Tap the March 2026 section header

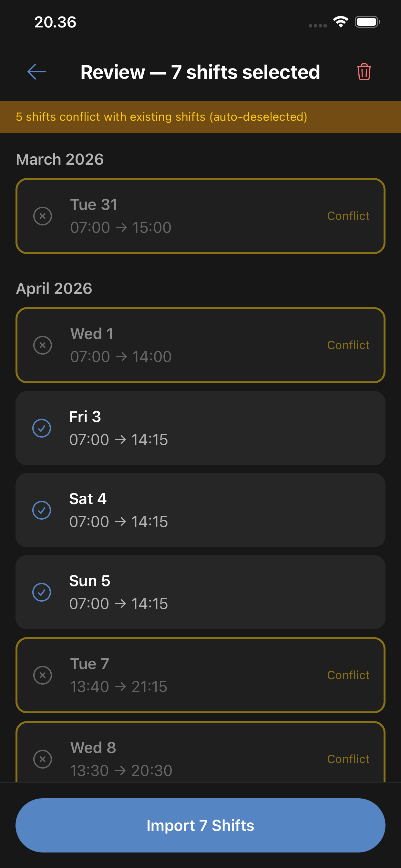[60, 160]
